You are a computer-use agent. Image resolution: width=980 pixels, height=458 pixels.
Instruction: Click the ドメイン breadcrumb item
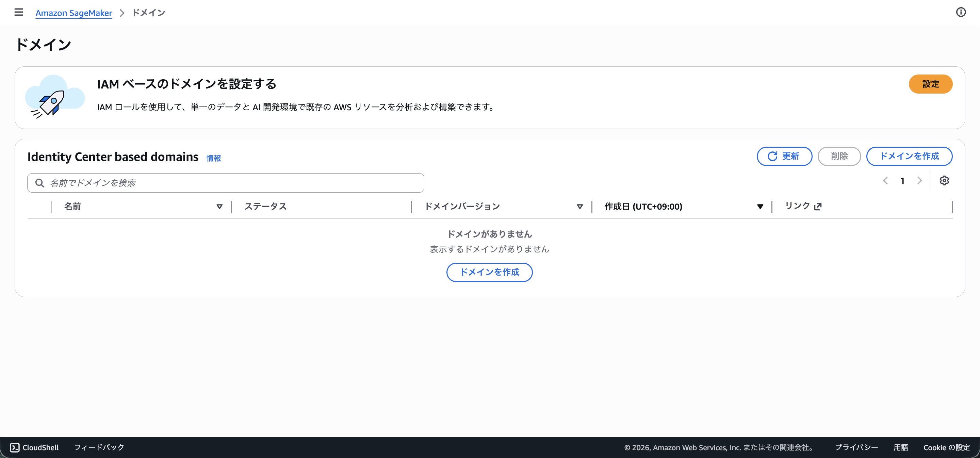(149, 13)
